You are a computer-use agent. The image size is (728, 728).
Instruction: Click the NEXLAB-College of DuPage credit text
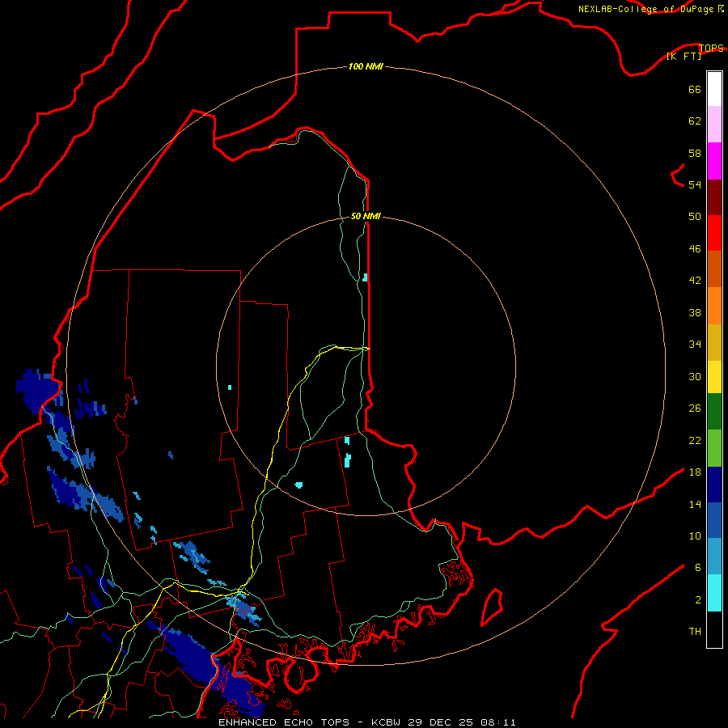click(x=645, y=9)
